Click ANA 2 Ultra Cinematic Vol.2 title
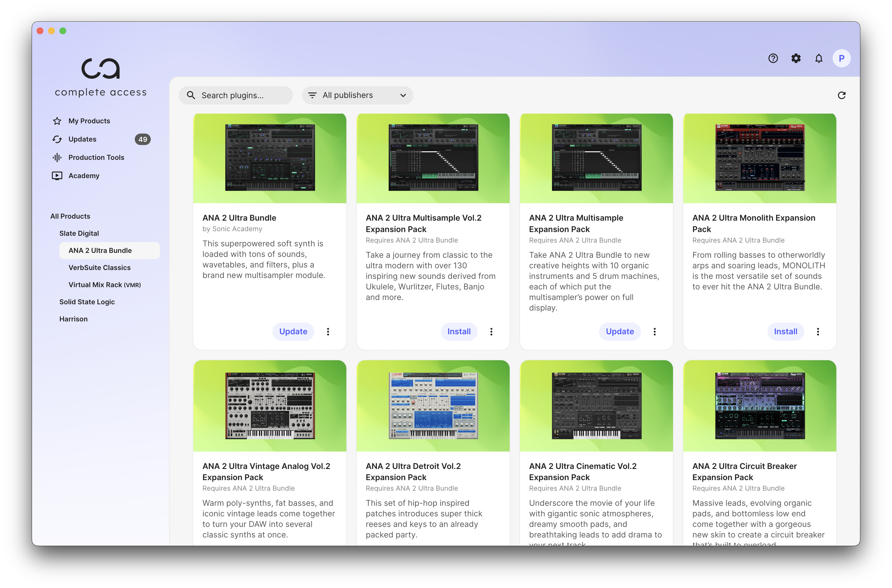 click(x=582, y=472)
